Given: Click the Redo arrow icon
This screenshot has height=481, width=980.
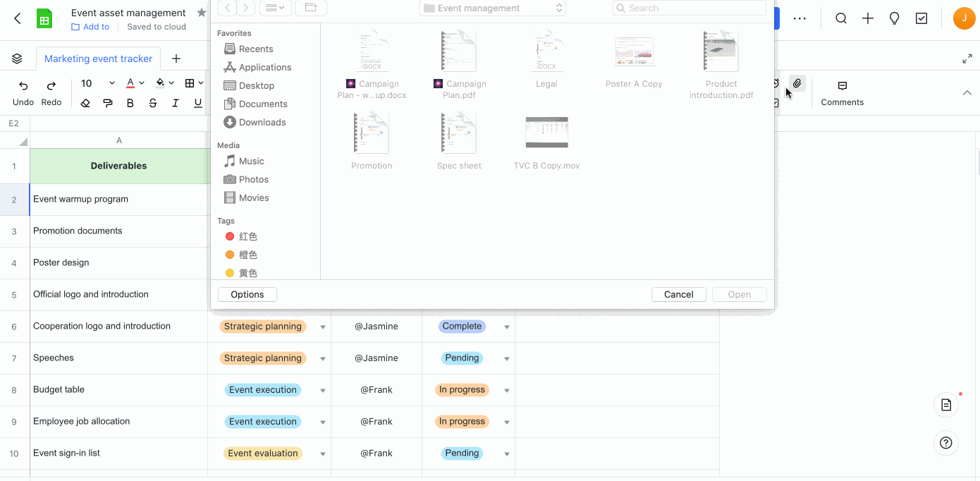Looking at the screenshot, I should pyautogui.click(x=51, y=86).
